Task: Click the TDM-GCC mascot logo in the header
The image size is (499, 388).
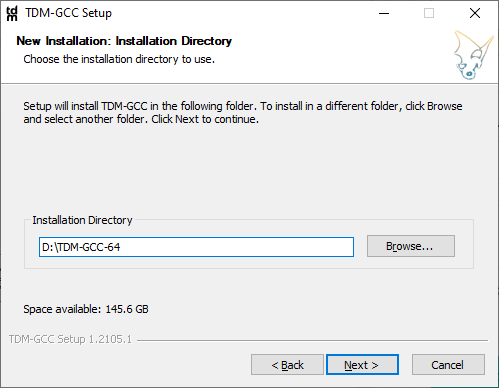Action: tap(473, 55)
